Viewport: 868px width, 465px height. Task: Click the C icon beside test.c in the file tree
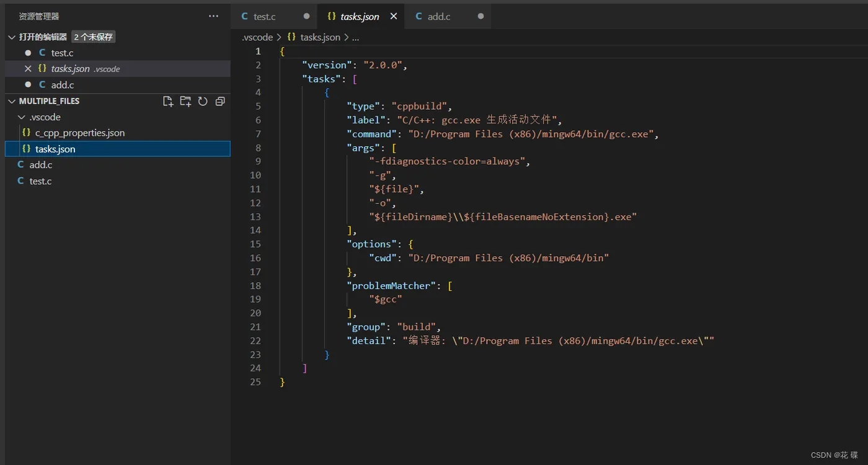pyautogui.click(x=20, y=181)
